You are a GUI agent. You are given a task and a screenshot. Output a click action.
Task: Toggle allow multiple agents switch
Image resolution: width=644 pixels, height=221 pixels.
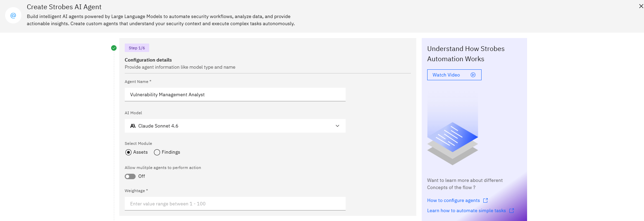pyautogui.click(x=130, y=176)
